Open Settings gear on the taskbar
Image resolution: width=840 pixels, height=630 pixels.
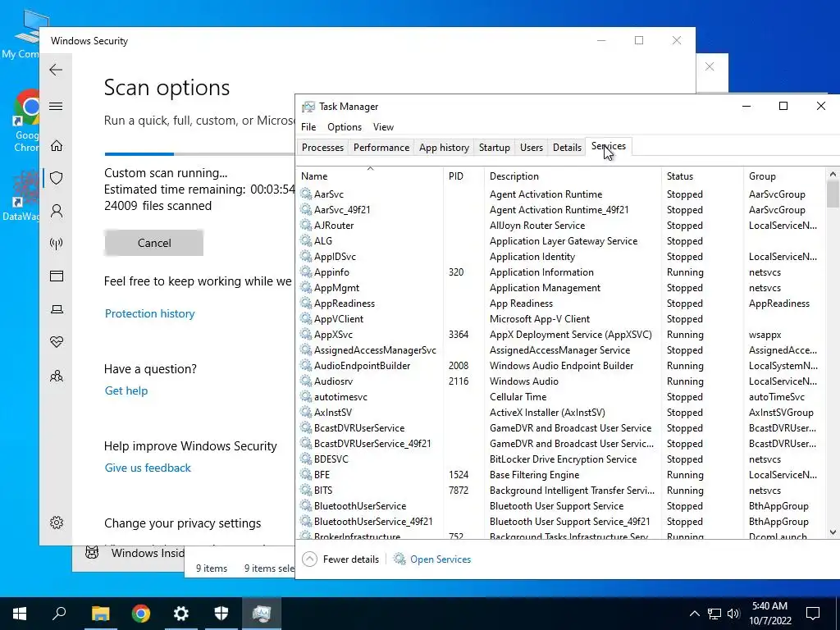point(181,614)
